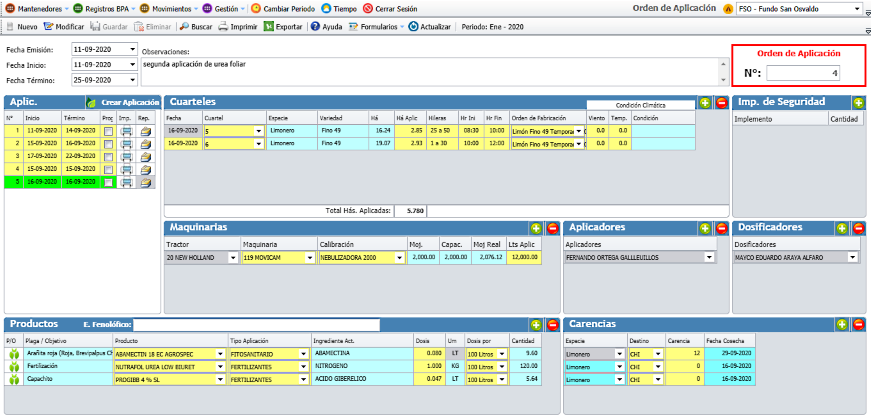
Task: Open Cuartel 6 dropdown
Action: point(258,144)
